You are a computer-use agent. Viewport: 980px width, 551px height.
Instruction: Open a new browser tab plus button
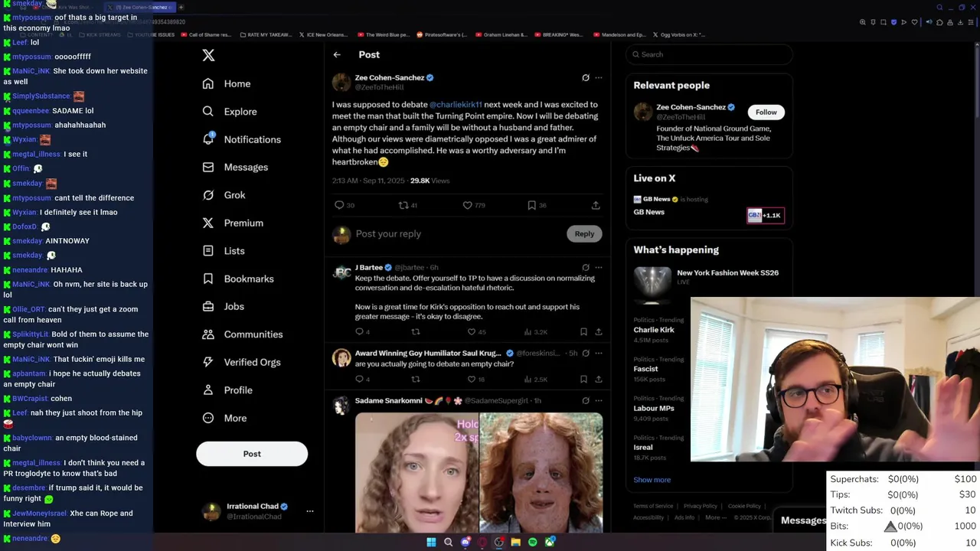pyautogui.click(x=181, y=7)
